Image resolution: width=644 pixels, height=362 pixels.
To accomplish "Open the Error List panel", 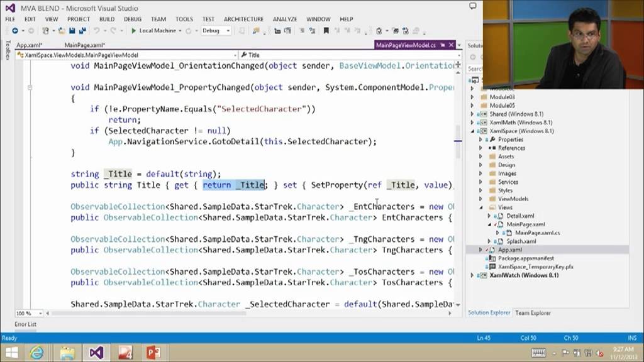I will coord(25,324).
